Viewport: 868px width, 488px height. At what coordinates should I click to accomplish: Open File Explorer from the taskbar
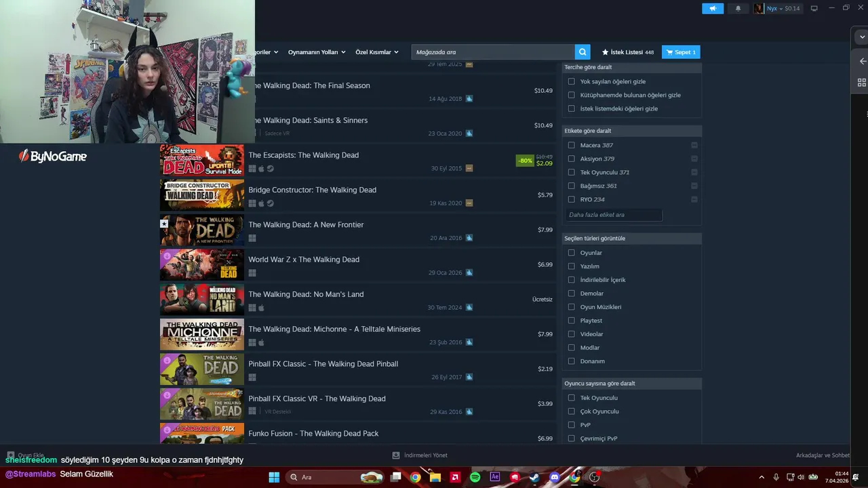(435, 477)
